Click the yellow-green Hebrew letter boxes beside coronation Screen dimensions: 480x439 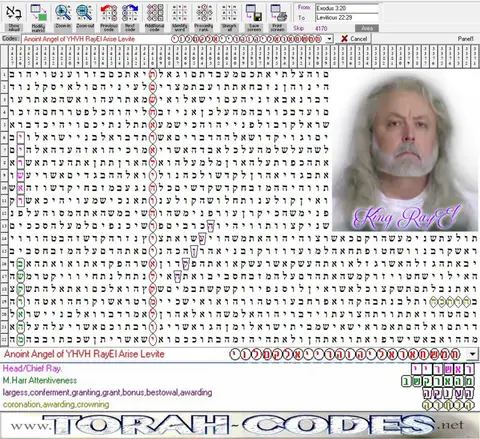tap(448, 405)
